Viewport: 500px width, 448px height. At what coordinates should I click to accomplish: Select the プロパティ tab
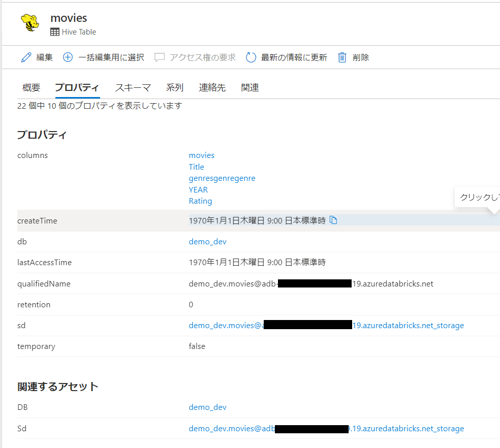click(77, 87)
